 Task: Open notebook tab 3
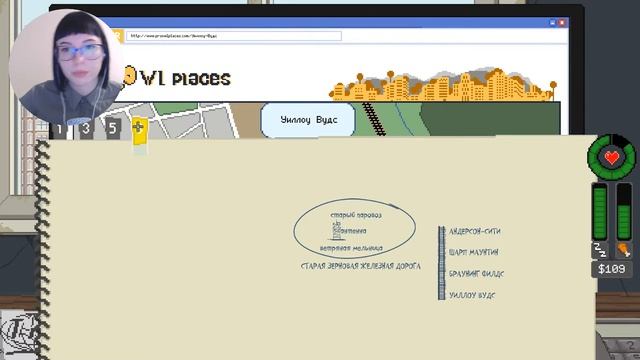tap(86, 129)
